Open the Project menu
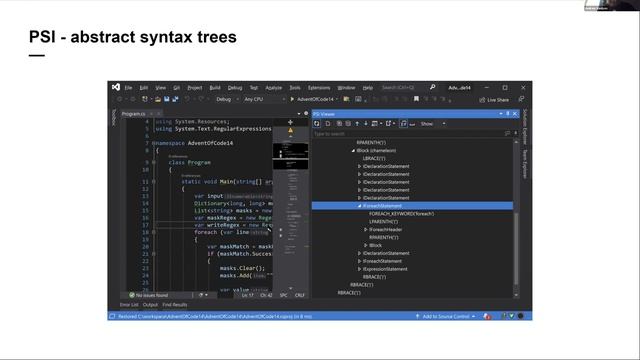Viewport: 640px width, 360px height. click(195, 88)
